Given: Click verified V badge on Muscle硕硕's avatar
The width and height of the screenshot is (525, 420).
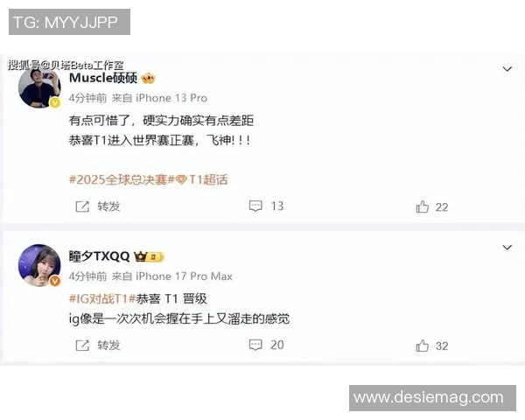Looking at the screenshot, I should (x=55, y=102).
